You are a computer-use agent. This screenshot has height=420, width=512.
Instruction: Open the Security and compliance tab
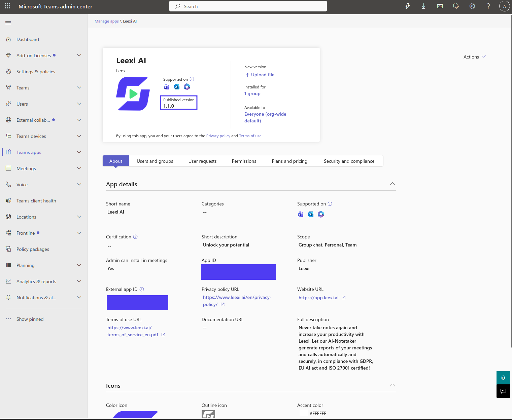tap(349, 161)
